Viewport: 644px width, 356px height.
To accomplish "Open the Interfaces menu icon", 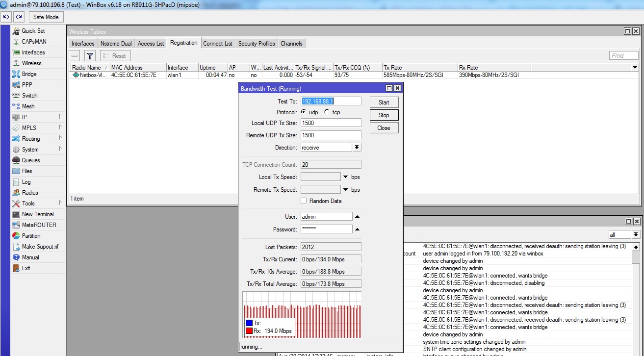I will (x=16, y=52).
